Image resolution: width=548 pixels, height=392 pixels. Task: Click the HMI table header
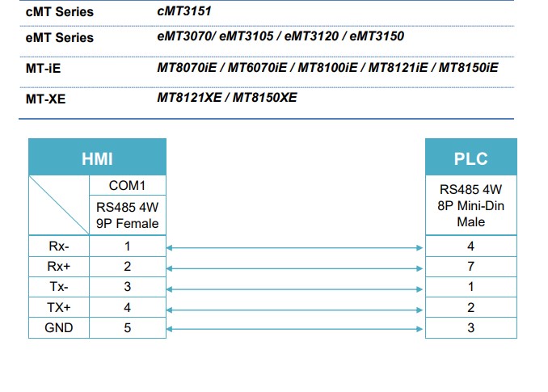(x=97, y=158)
